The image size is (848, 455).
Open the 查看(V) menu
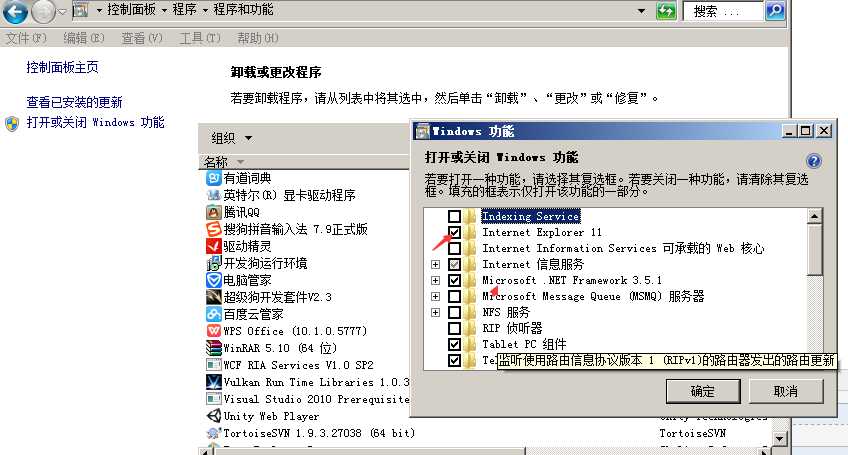coord(142,38)
